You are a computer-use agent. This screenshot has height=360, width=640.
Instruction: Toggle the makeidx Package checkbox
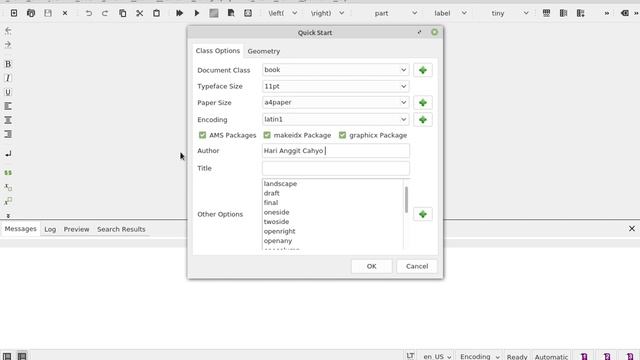[x=267, y=135]
